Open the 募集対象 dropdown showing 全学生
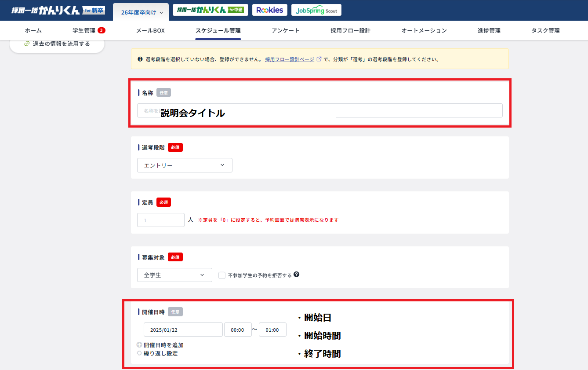 tap(174, 275)
